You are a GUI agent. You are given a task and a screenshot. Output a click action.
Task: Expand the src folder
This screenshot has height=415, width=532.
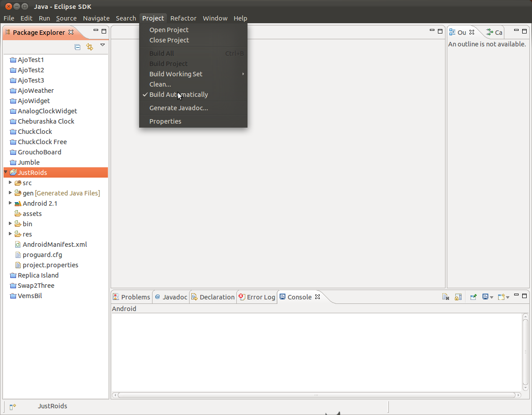click(x=10, y=183)
